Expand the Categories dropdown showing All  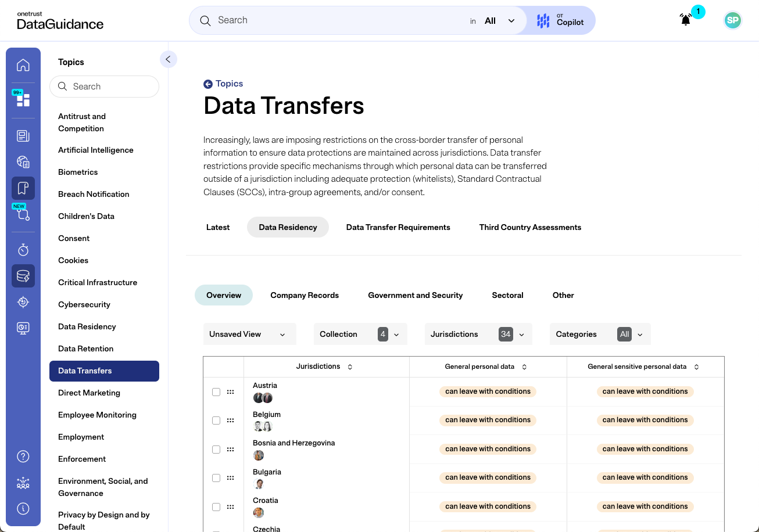600,334
